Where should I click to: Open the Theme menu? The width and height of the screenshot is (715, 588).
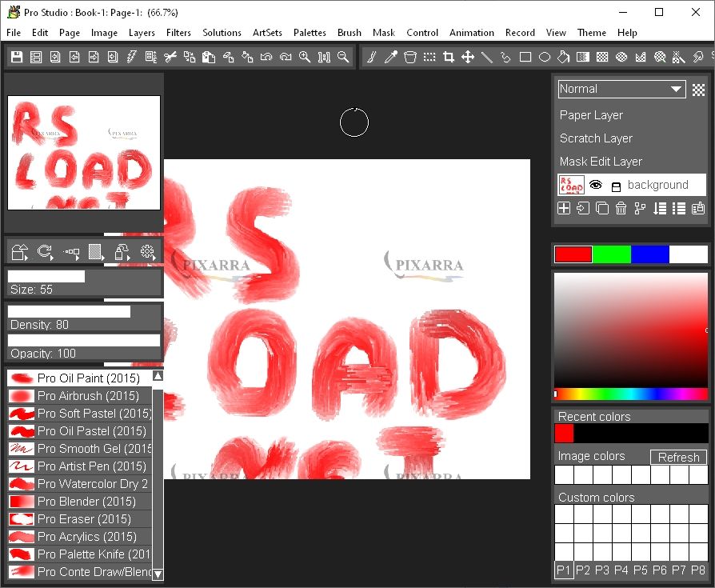[x=591, y=33]
